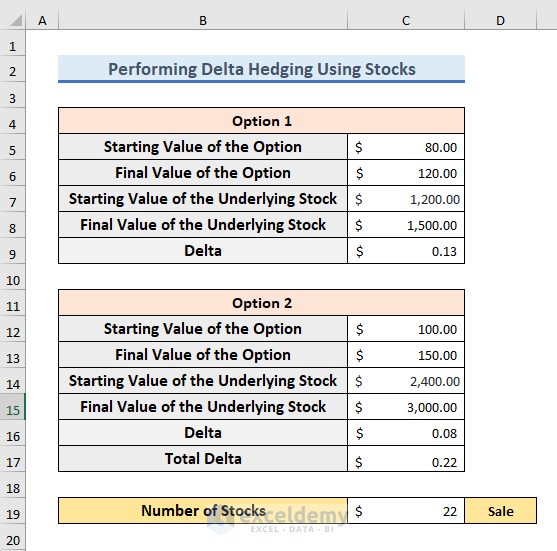Screen dimensions: 557x551
Task: Select column D header
Action: tap(501, 21)
